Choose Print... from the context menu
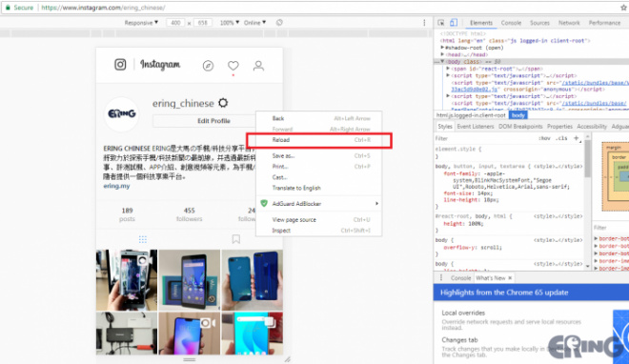This screenshot has height=364, width=629. (x=319, y=167)
